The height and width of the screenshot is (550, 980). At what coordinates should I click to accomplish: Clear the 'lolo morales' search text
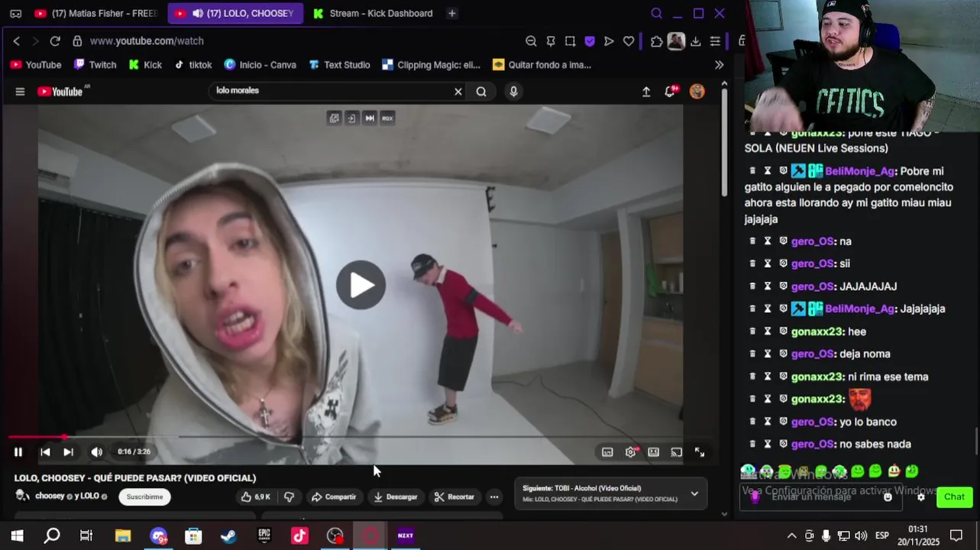pos(458,92)
